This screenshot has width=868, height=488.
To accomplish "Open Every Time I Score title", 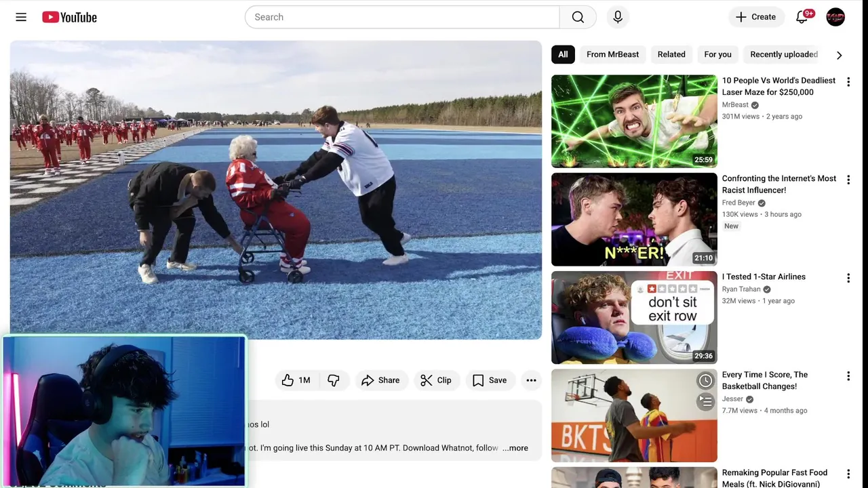I will [765, 380].
